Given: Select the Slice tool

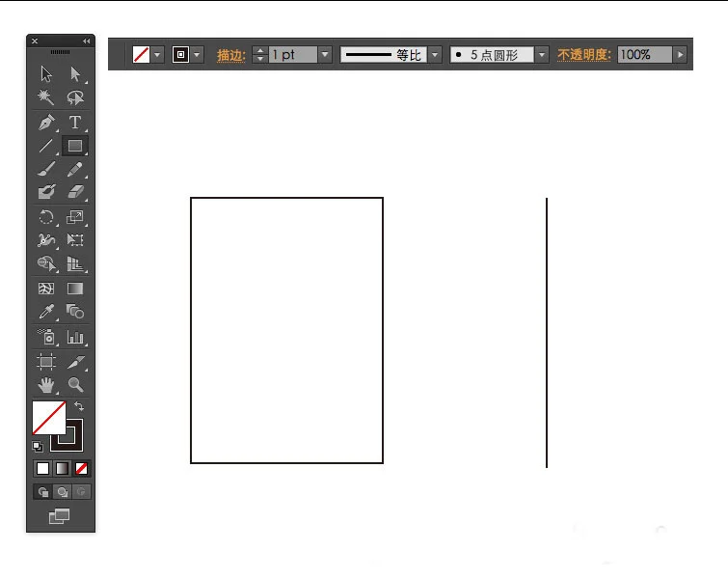Looking at the screenshot, I should pyautogui.click(x=75, y=362).
